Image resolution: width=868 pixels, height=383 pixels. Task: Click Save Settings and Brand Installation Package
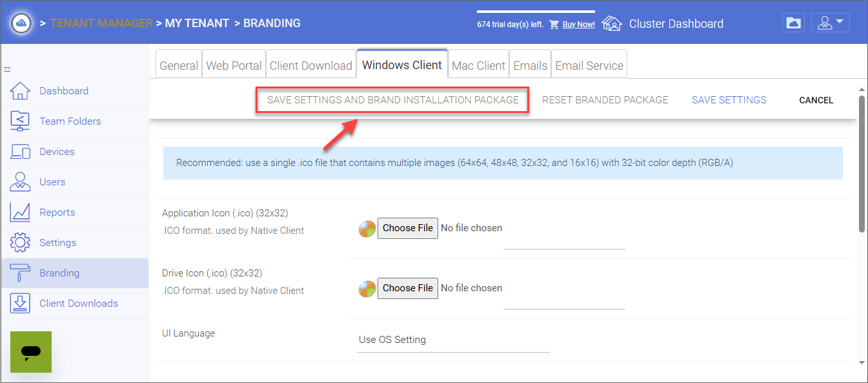pyautogui.click(x=392, y=100)
